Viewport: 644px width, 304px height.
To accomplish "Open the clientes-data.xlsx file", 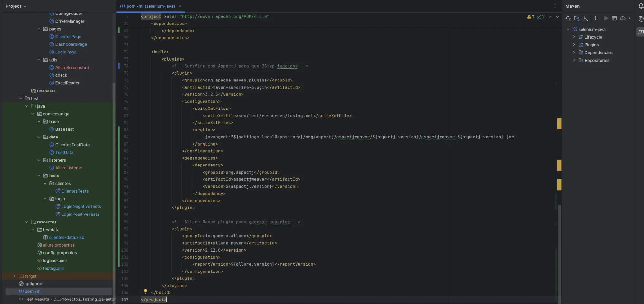I will 67,237.
